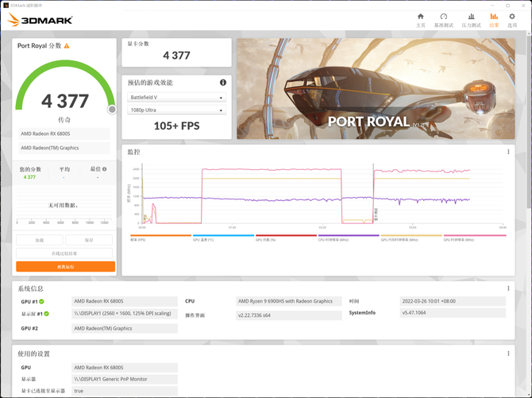This screenshot has height=398, width=532.
Task: Open the used settings panel three-dot menu
Action: [x=508, y=354]
